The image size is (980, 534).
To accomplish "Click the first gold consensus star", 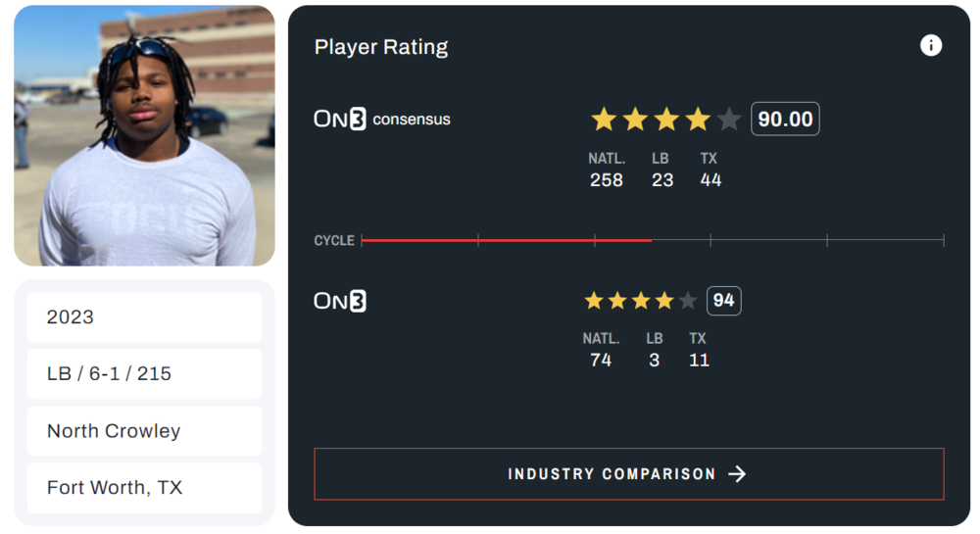I will click(604, 120).
